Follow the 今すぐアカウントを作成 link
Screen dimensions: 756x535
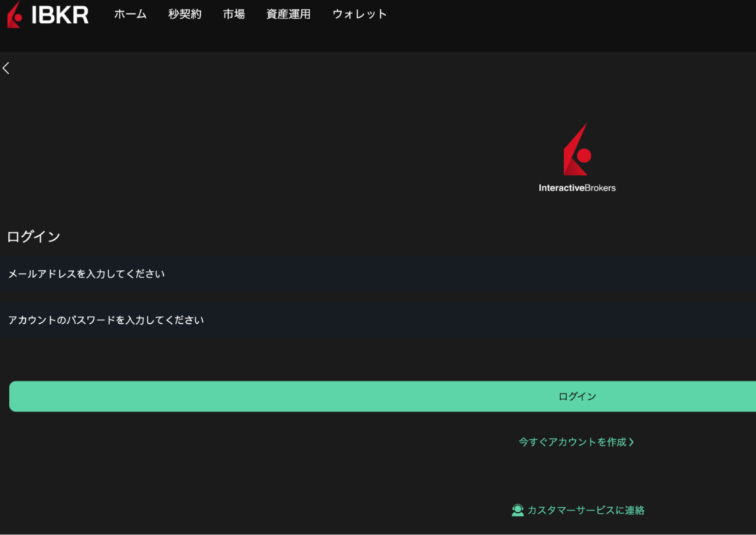[576, 442]
